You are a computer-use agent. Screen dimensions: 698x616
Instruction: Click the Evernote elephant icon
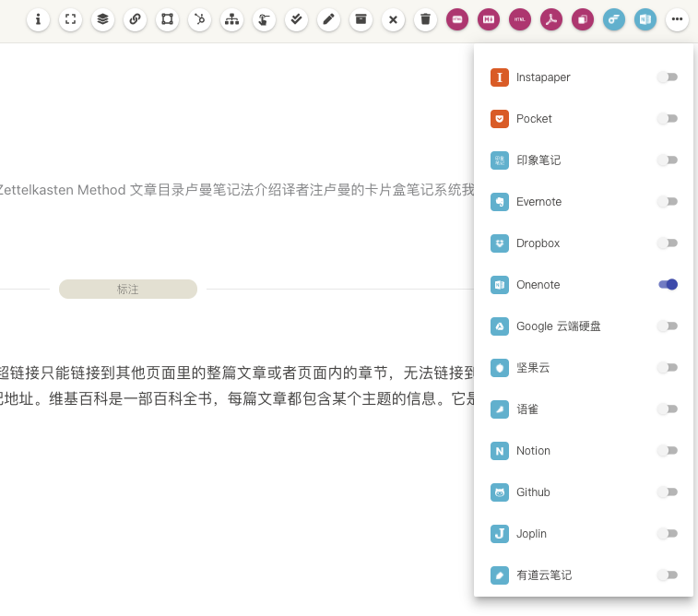(500, 202)
